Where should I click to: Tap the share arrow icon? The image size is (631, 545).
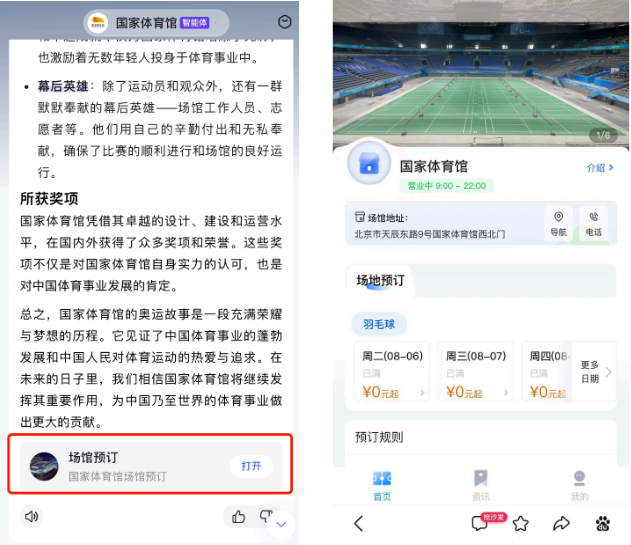[x=561, y=523]
